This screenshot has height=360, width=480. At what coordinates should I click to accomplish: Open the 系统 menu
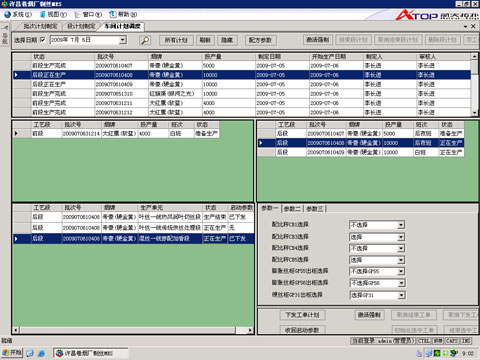coord(18,14)
